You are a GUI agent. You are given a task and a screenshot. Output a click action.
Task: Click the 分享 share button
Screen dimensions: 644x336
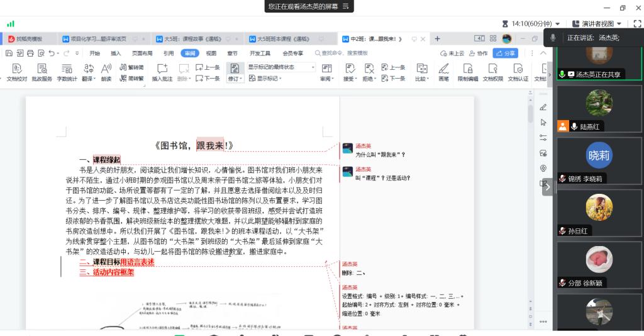click(506, 53)
